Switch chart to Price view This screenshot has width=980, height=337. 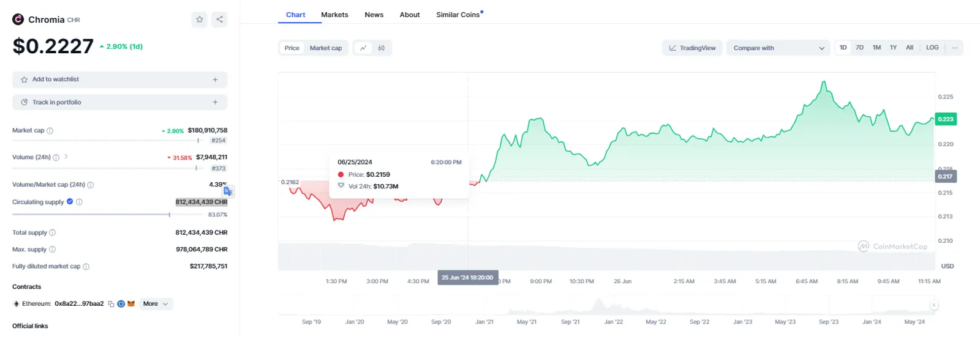point(292,48)
